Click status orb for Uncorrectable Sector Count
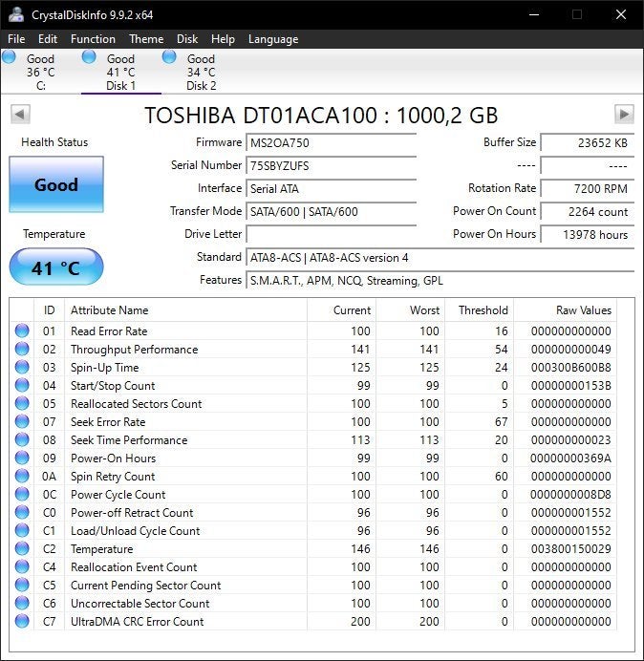 click(x=22, y=603)
